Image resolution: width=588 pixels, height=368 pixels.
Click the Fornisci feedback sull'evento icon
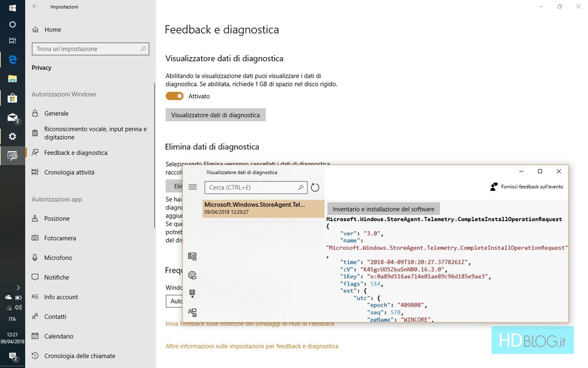(494, 187)
